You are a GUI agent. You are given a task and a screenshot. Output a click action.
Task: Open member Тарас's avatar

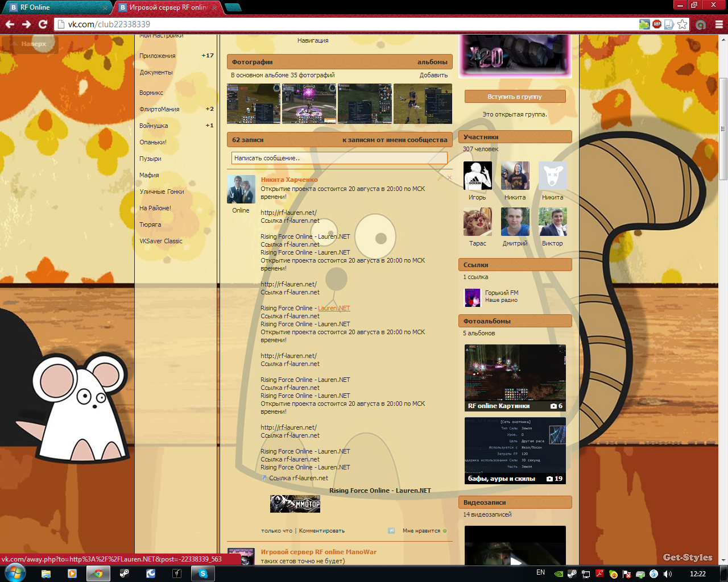click(478, 222)
